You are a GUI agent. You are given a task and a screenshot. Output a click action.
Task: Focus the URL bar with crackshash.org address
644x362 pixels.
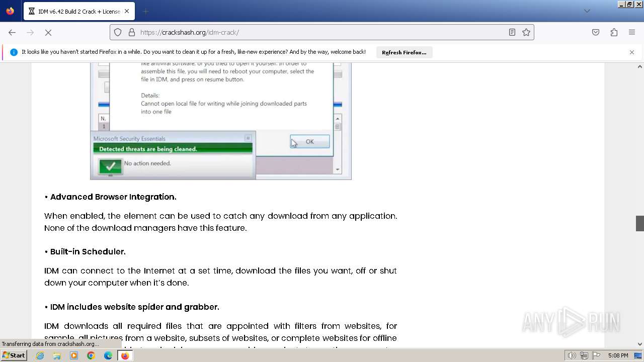[x=322, y=32]
